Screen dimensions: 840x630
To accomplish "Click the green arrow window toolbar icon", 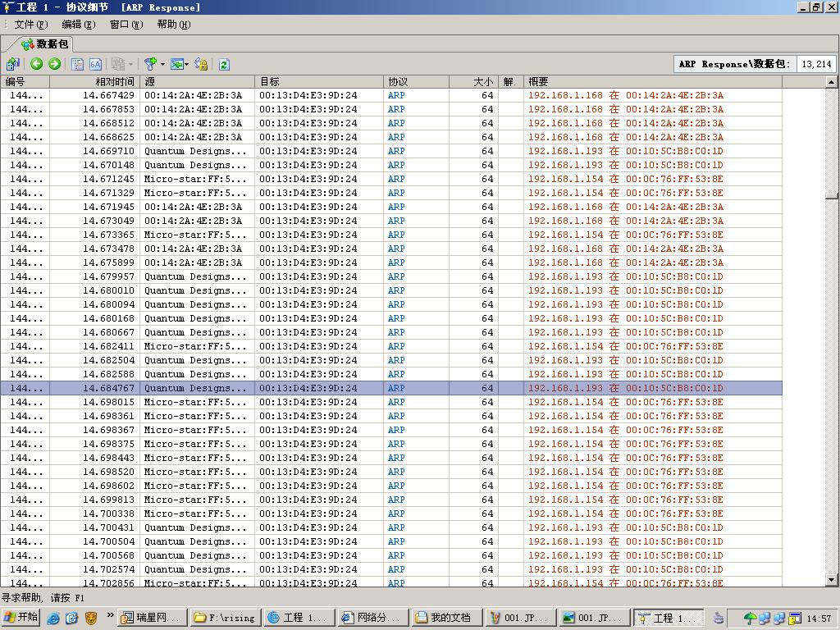I will pyautogui.click(x=176, y=64).
